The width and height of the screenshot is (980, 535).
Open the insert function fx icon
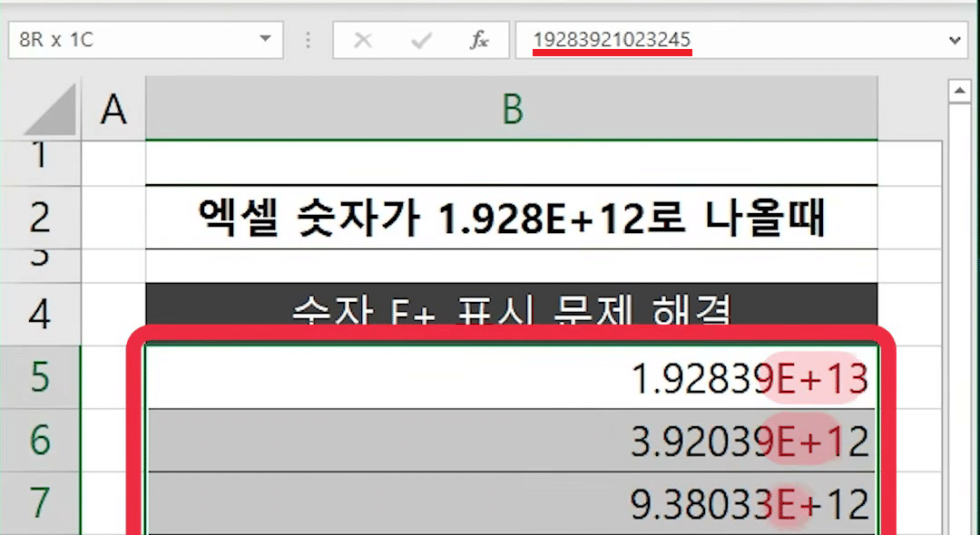click(479, 41)
